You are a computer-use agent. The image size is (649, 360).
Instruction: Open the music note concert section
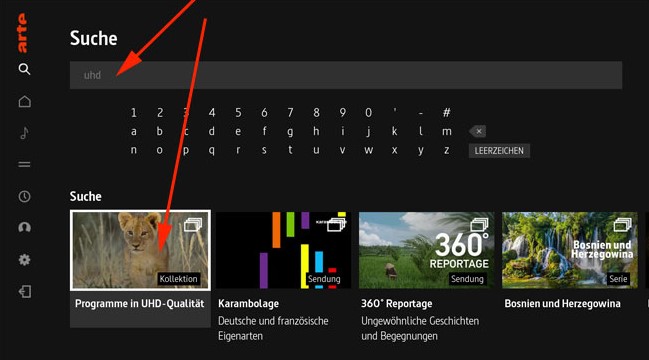click(24, 133)
